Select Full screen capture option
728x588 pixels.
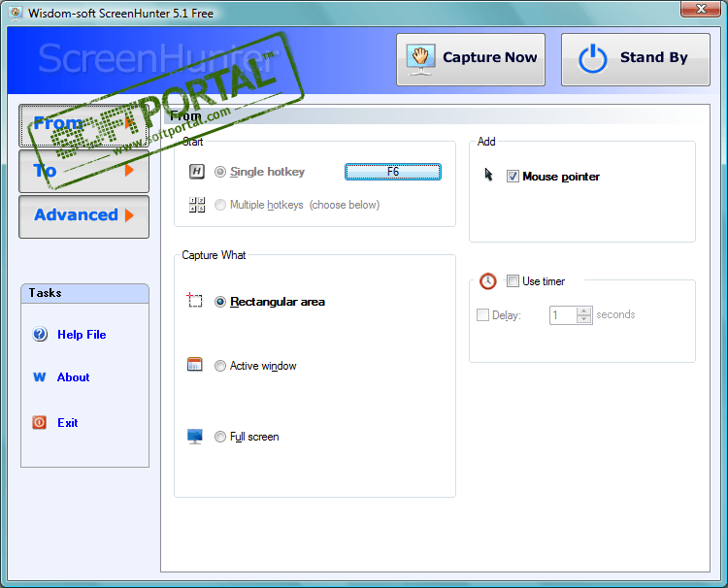[x=220, y=437]
